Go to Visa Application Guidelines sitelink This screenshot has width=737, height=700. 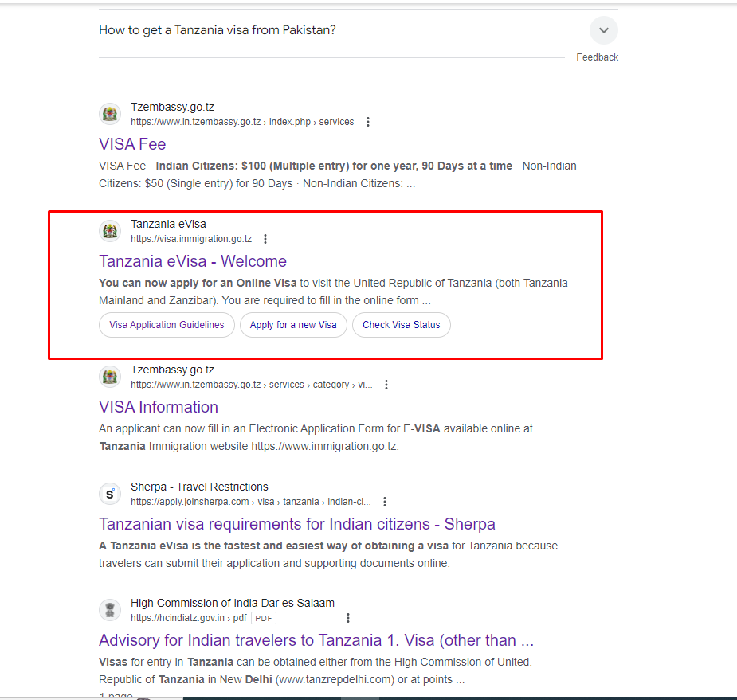click(x=167, y=325)
